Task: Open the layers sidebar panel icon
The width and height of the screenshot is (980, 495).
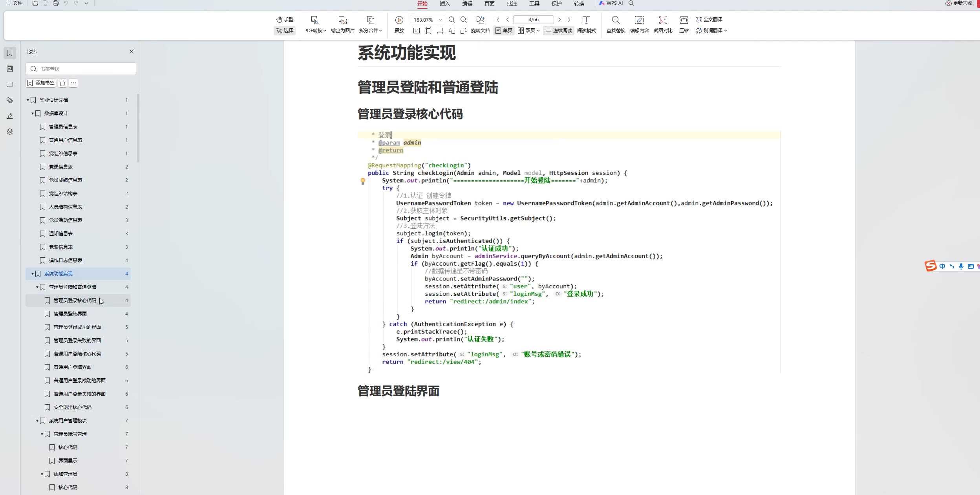Action: (10, 132)
